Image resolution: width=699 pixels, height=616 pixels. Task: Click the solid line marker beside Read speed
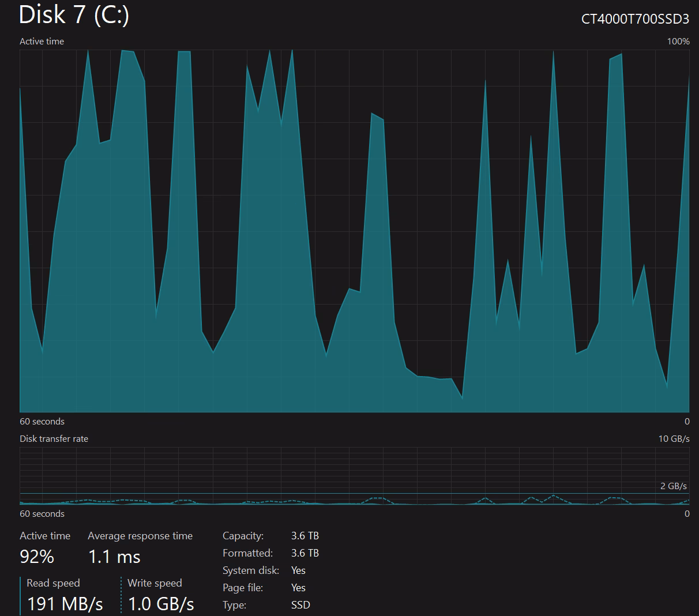point(20,595)
